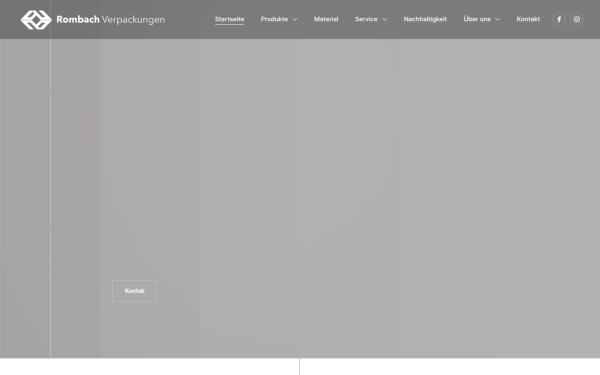This screenshot has width=600, height=375.
Task: Expand the Über uns dropdown chevron
Action: tap(497, 20)
